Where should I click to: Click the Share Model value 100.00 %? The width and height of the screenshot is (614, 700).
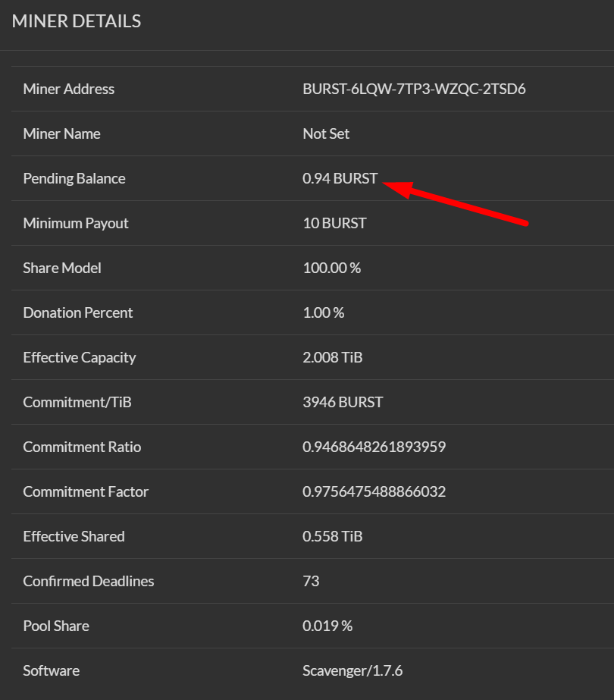click(x=331, y=268)
